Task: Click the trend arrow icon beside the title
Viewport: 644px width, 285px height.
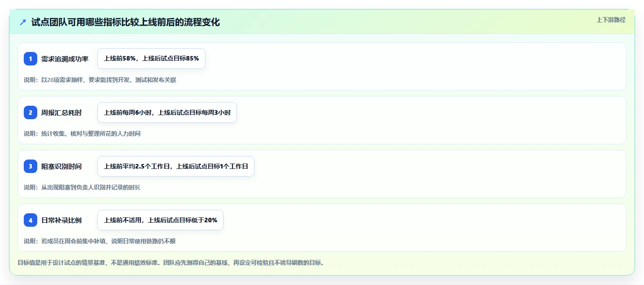Action: pyautogui.click(x=23, y=22)
